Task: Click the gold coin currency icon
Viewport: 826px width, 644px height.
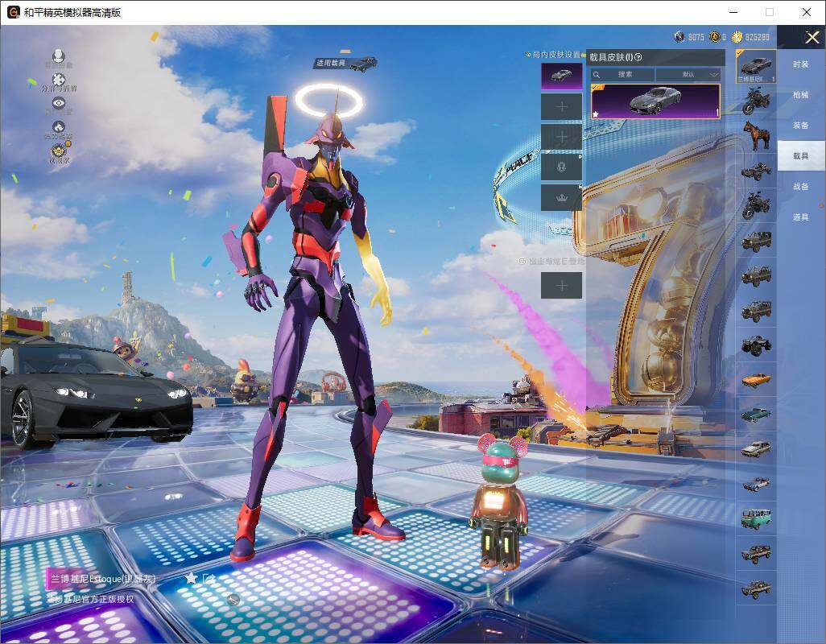Action: [x=736, y=37]
